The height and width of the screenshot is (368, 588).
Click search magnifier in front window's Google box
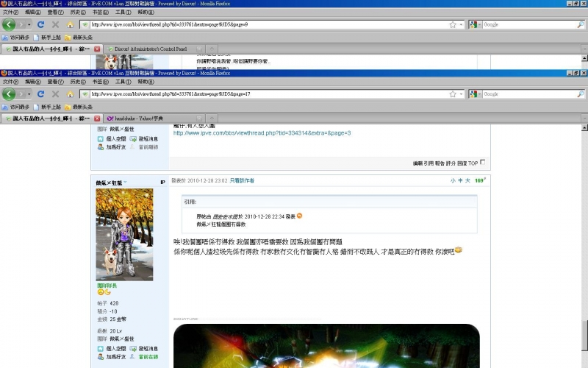tap(581, 94)
